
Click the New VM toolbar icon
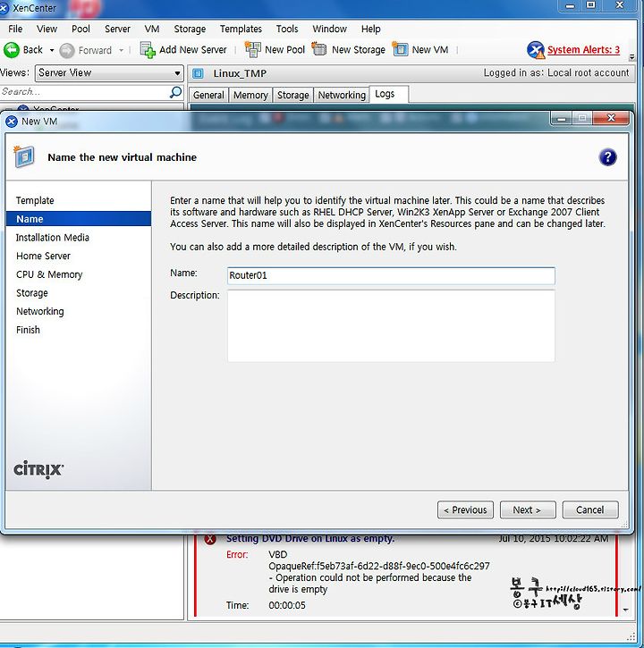tap(400, 49)
